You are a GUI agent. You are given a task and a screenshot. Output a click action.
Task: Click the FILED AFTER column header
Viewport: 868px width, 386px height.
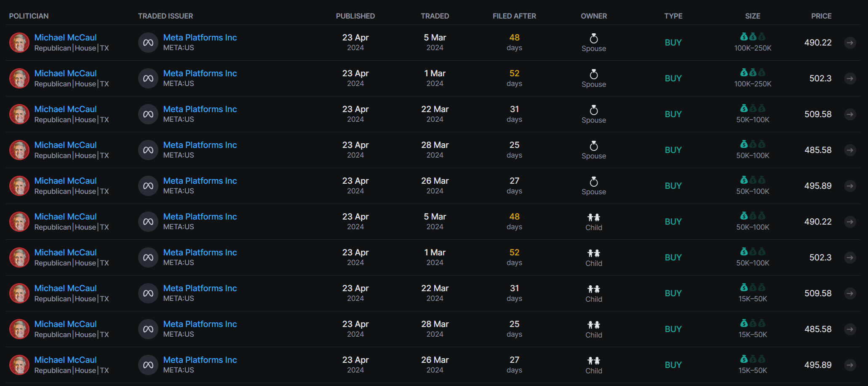point(514,16)
